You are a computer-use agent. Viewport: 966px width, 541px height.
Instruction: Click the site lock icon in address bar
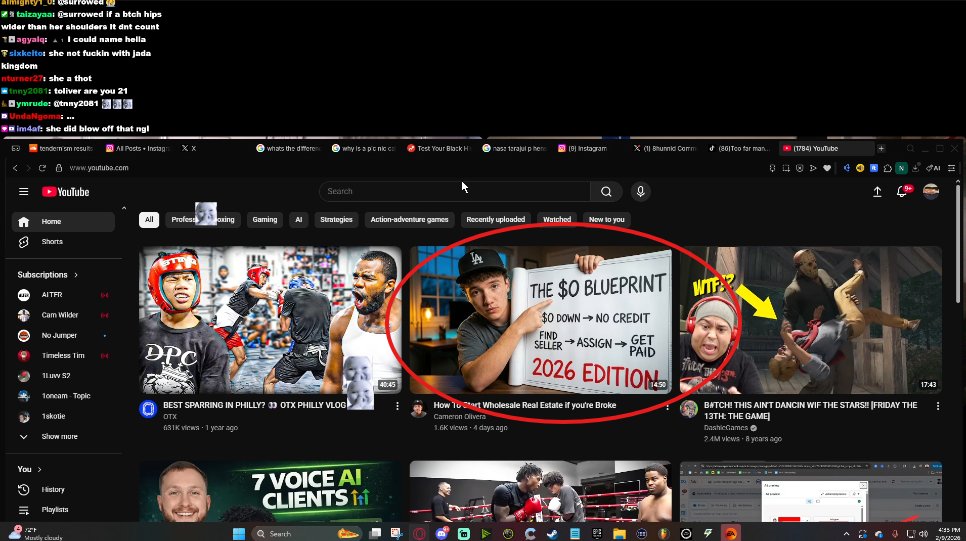[x=59, y=168]
